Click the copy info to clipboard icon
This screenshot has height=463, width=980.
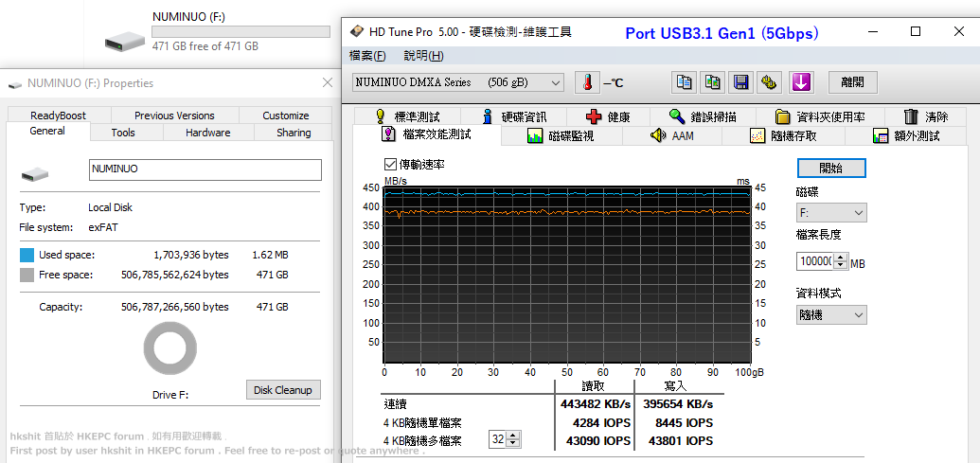(685, 82)
